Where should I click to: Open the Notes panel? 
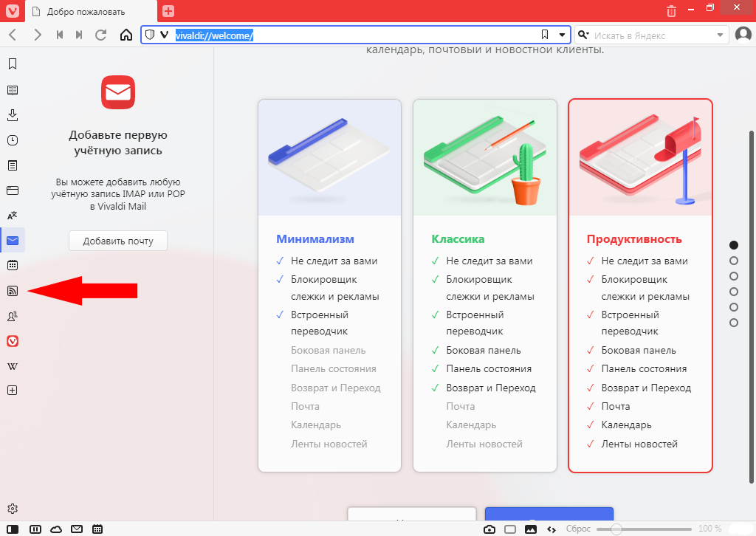tap(12, 165)
